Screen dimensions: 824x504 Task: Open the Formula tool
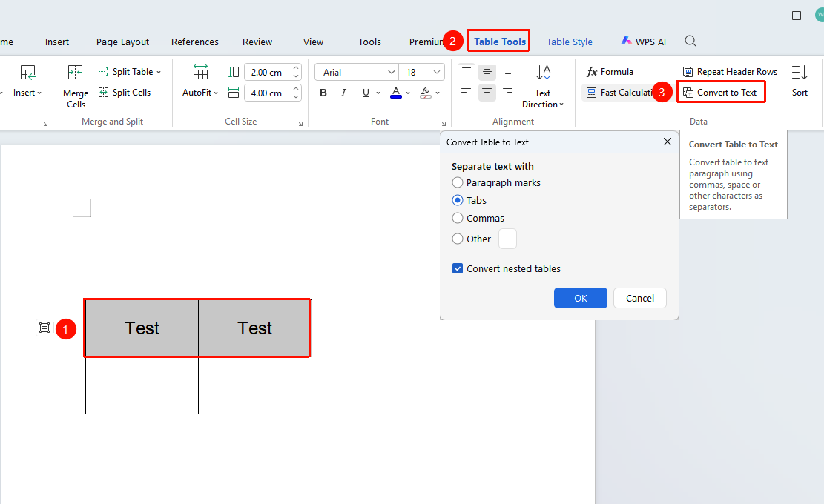(610, 72)
